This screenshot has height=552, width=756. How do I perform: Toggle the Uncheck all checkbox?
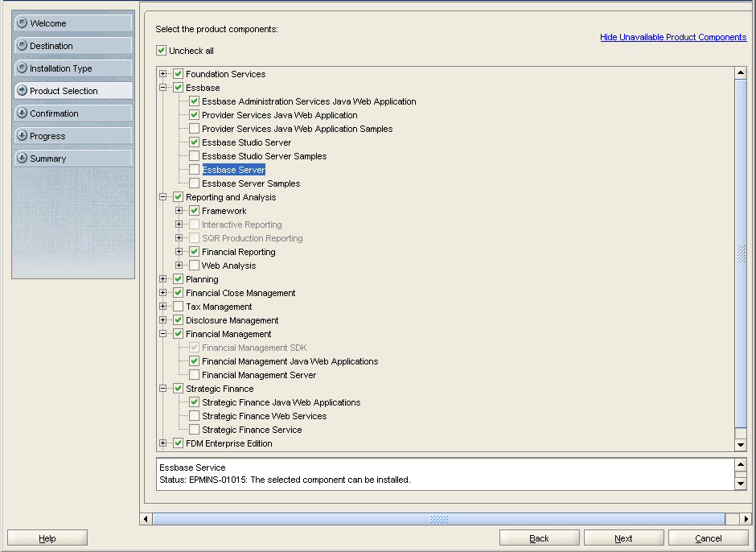click(x=161, y=50)
